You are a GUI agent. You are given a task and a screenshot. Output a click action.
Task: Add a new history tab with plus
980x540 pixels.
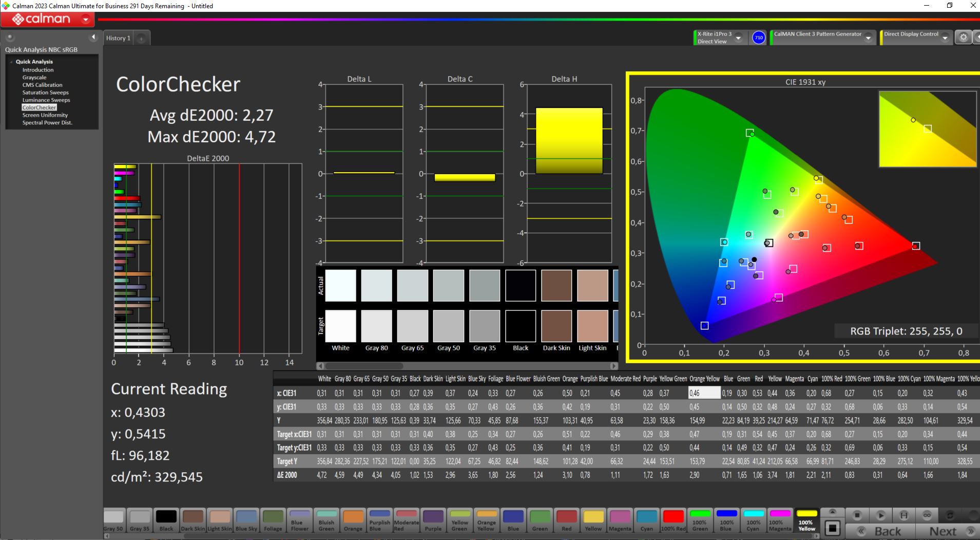141,38
